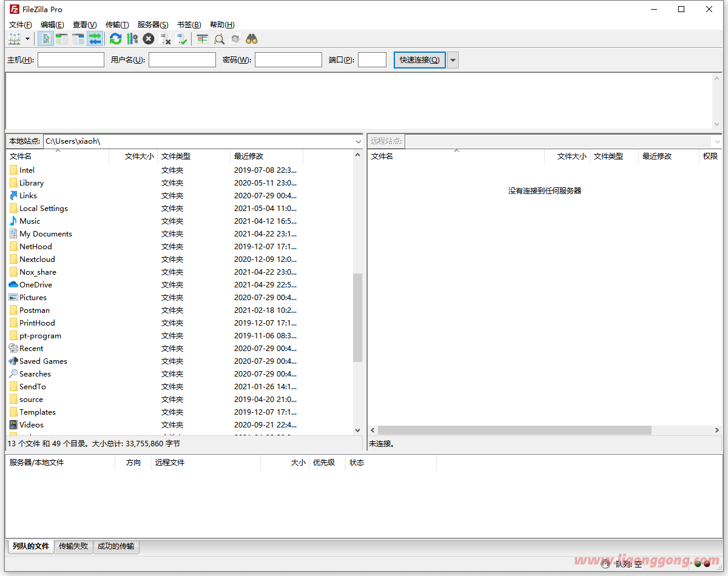Sort local files by 文件名 column
The height and width of the screenshot is (576, 728).
[x=58, y=156]
